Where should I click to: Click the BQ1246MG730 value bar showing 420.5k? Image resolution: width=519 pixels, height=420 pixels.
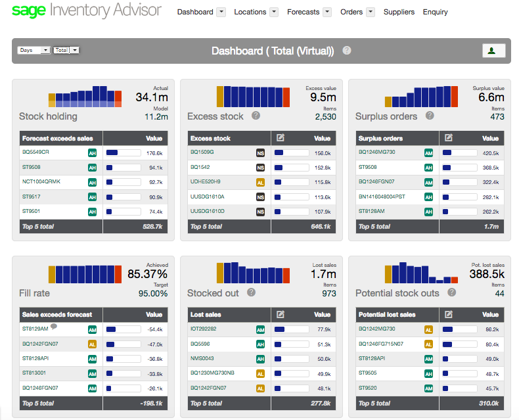(460, 152)
